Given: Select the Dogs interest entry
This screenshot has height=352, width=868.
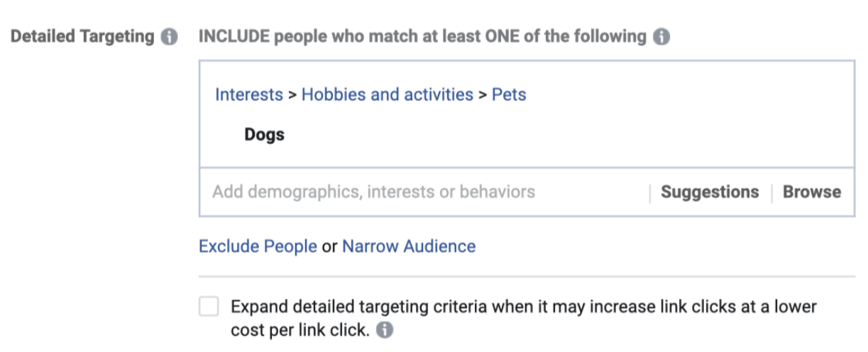Looking at the screenshot, I should point(264,134).
